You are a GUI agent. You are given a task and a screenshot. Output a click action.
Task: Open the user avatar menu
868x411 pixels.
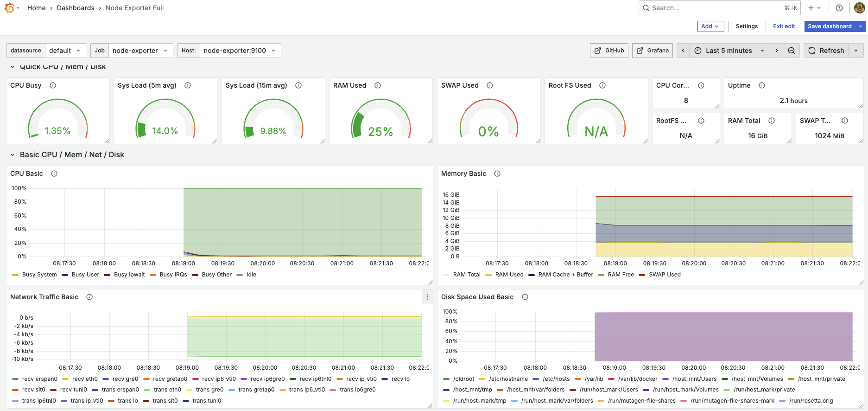coord(859,8)
